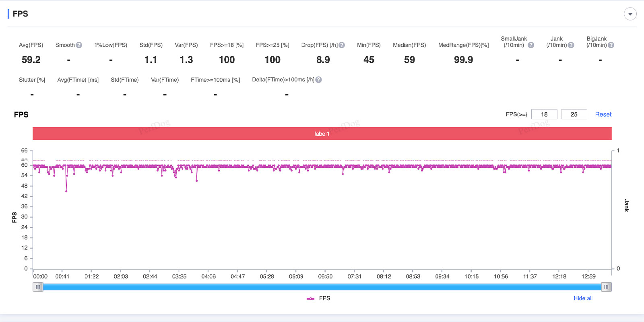Open the Smooth help tooltip icon
The width and height of the screenshot is (644, 322).
pyautogui.click(x=79, y=45)
